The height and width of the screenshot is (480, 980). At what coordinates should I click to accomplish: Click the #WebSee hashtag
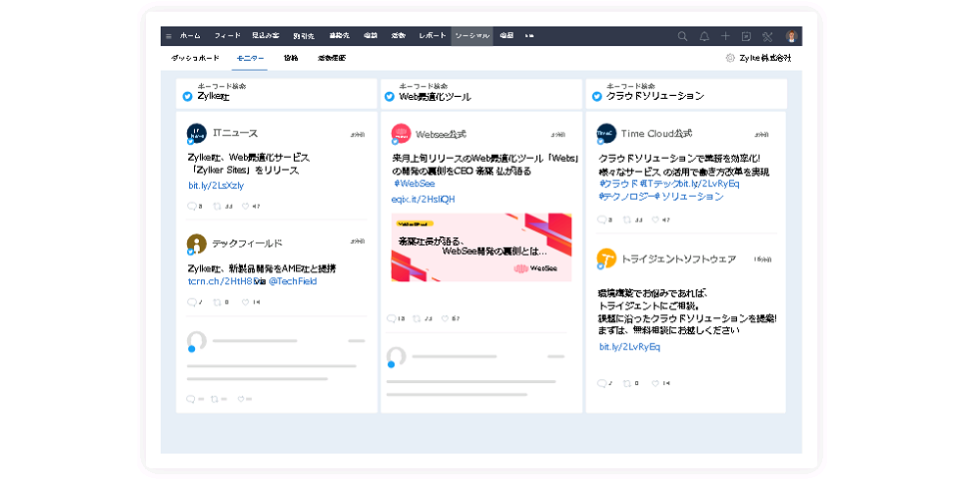click(x=415, y=184)
